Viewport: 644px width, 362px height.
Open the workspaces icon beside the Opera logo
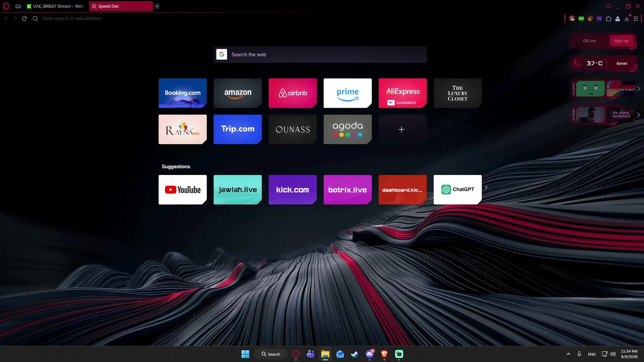pyautogui.click(x=18, y=7)
